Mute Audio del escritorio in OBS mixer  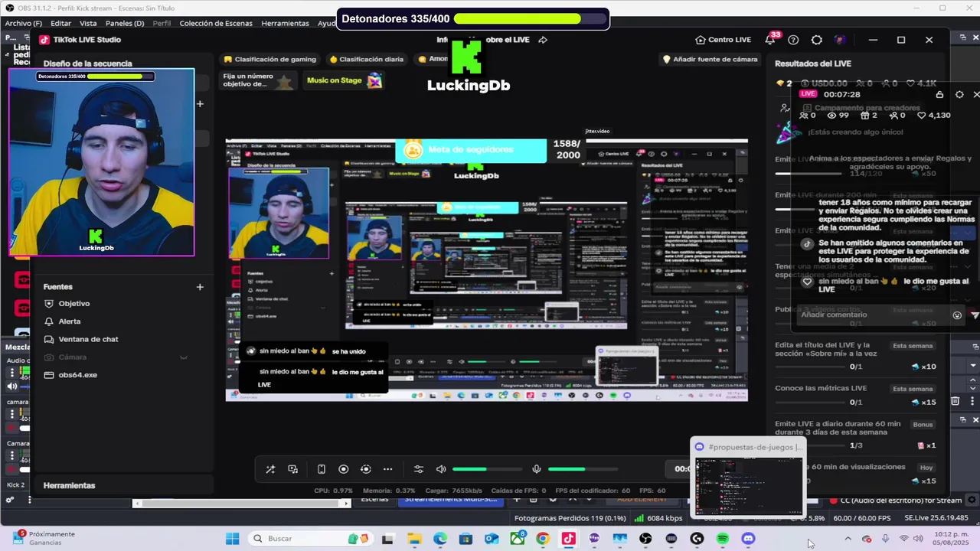[12, 386]
